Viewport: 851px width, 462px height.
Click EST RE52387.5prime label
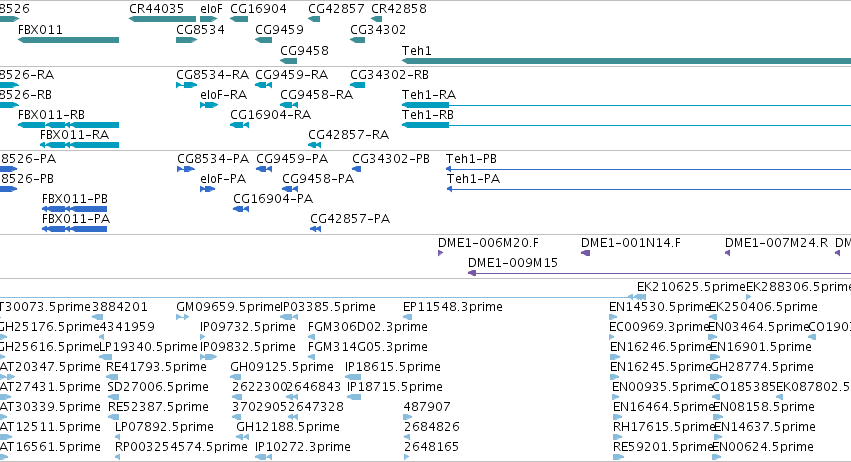tap(158, 408)
